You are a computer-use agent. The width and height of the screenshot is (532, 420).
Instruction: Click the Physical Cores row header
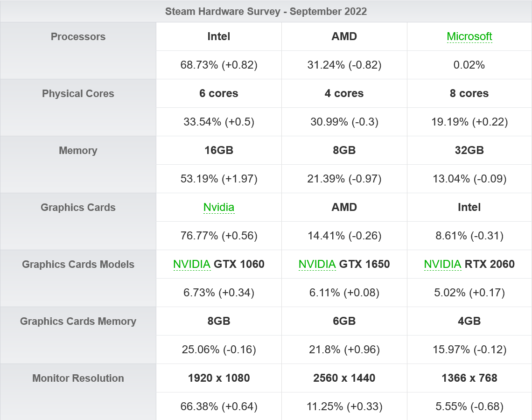tap(78, 93)
